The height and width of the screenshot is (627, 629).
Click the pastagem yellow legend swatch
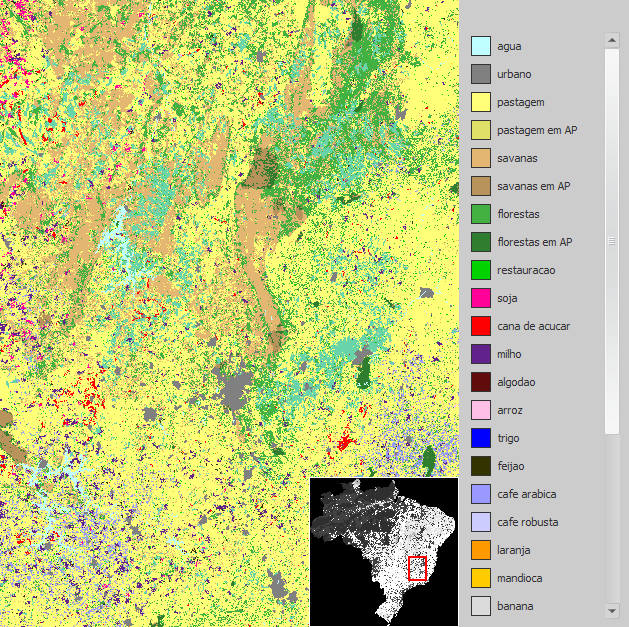[481, 102]
